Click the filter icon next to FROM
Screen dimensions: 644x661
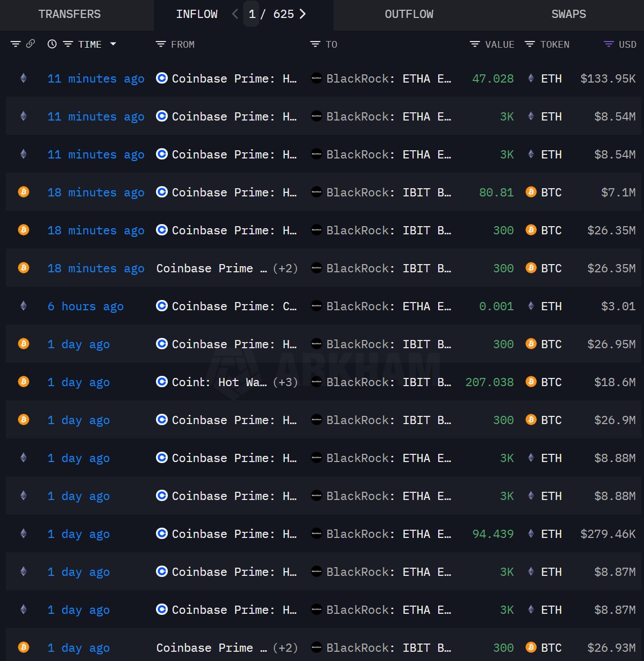coord(161,45)
